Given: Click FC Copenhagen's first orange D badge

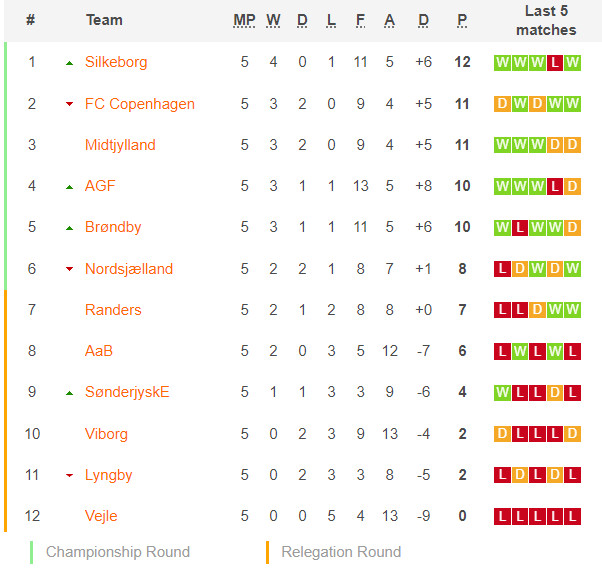Looking at the screenshot, I should (502, 104).
